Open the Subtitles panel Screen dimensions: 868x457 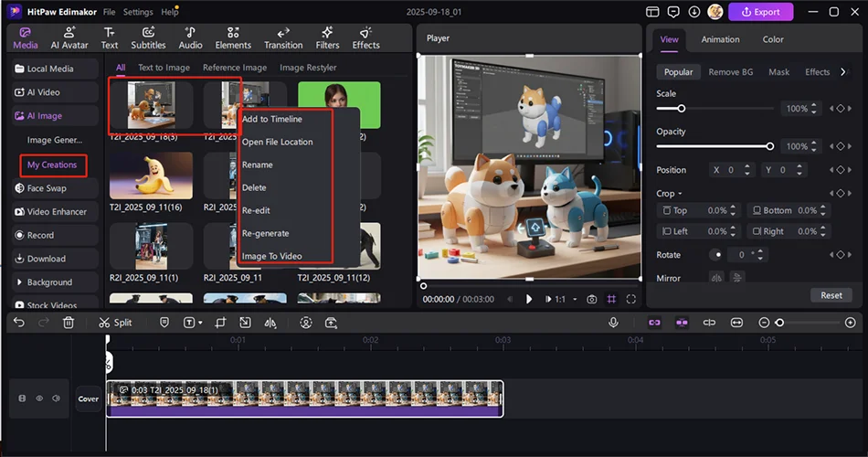[148, 37]
